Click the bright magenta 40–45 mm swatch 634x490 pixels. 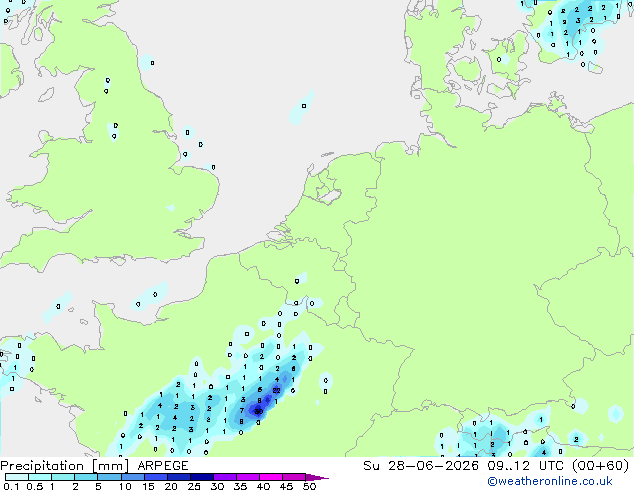[271, 477]
